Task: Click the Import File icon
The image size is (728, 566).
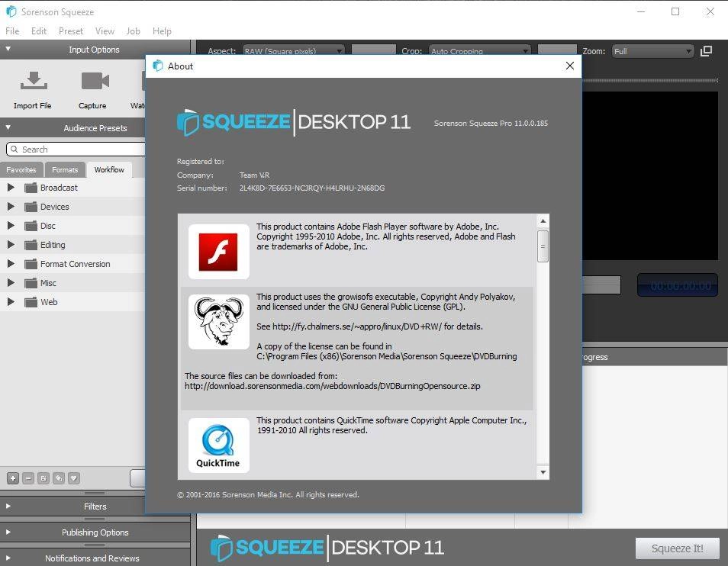Action: (x=34, y=80)
